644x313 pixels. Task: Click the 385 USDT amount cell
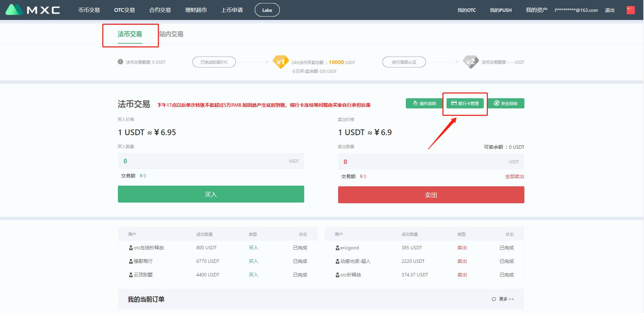(412, 248)
